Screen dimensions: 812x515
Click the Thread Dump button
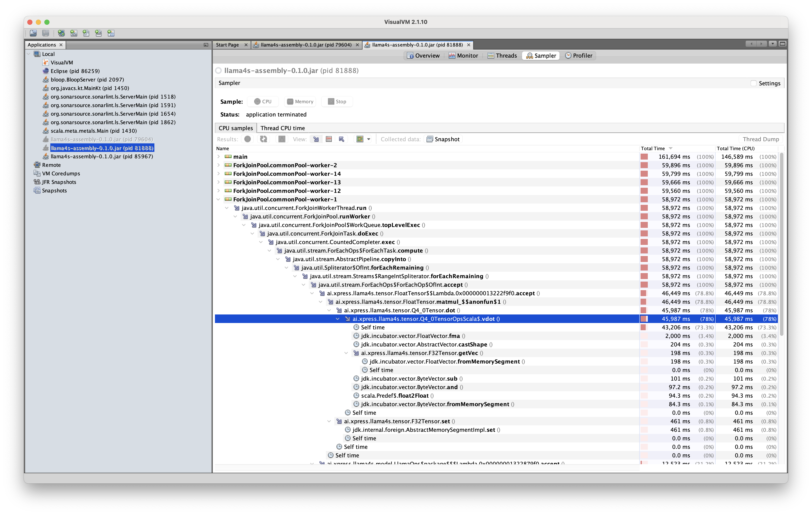(760, 139)
